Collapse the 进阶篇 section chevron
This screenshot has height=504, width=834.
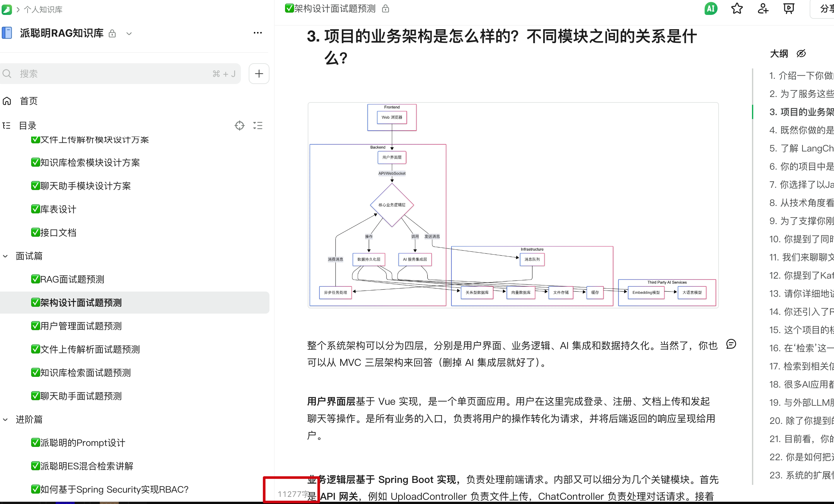pos(5,419)
